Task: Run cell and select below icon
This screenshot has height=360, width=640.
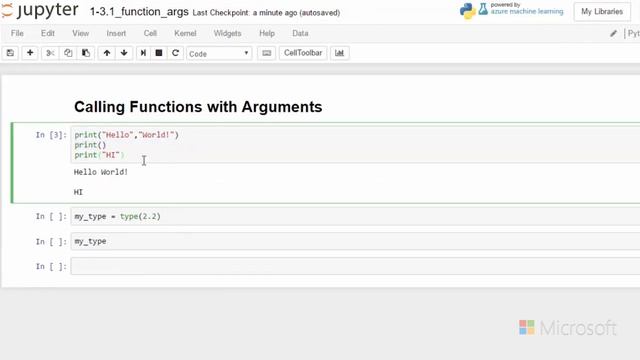Action: (x=143, y=53)
